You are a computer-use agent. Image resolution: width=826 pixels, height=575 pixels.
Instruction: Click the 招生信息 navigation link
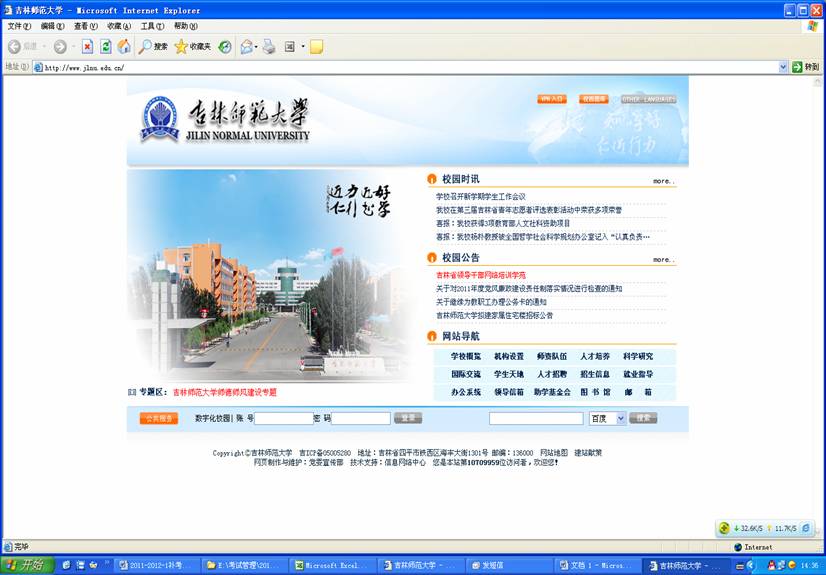point(595,374)
